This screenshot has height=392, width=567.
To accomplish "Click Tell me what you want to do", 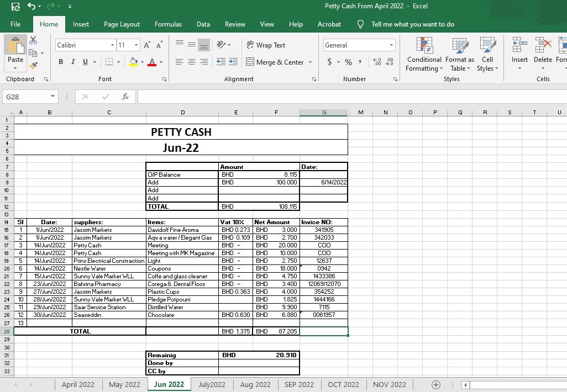I will (x=413, y=24).
